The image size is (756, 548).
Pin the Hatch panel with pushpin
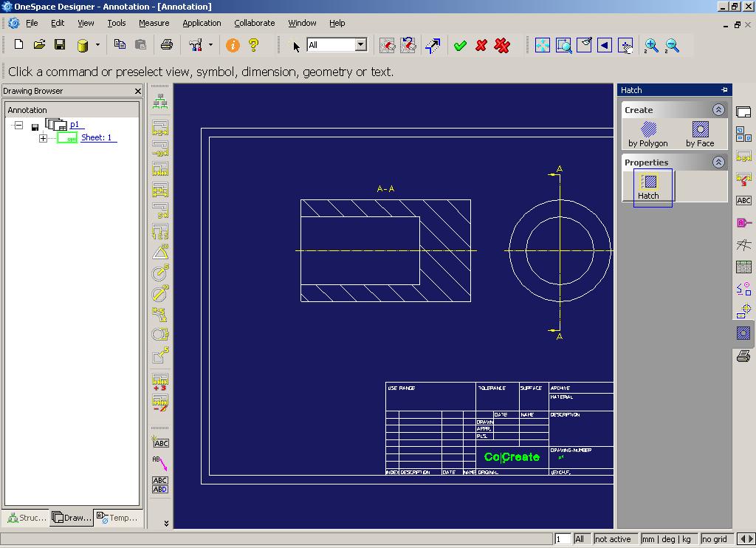pyautogui.click(x=724, y=90)
